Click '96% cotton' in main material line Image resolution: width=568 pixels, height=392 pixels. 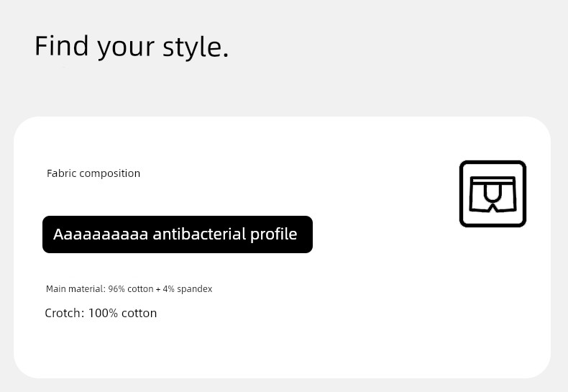(x=131, y=288)
